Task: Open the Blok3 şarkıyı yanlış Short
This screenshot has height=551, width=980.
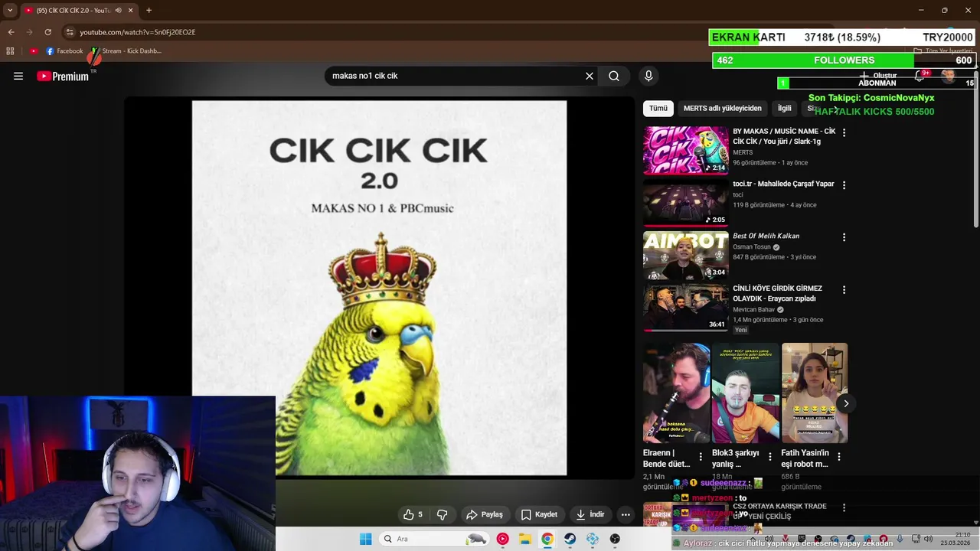Action: 746,393
